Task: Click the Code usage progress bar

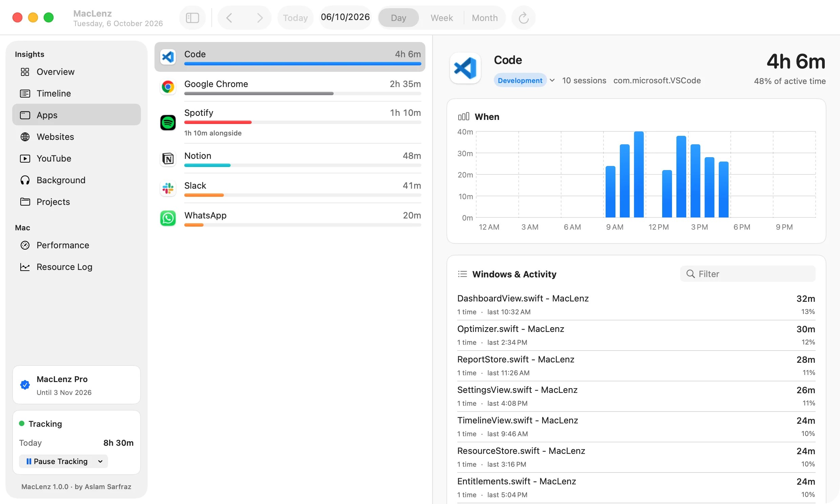Action: [302, 64]
